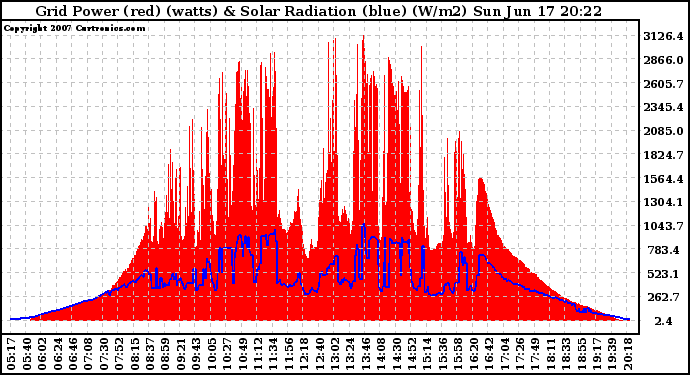Screen dimensions: 690x375
Task: Click the chart title text
Action: 319,11
